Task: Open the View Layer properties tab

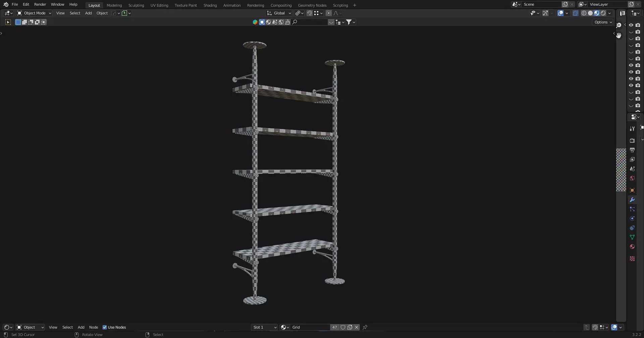Action: [x=632, y=159]
